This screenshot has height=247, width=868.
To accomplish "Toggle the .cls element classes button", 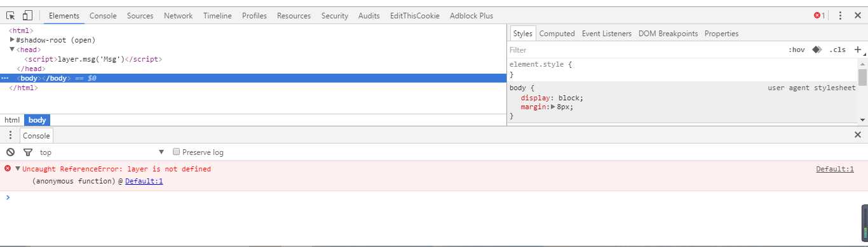I will [x=837, y=50].
